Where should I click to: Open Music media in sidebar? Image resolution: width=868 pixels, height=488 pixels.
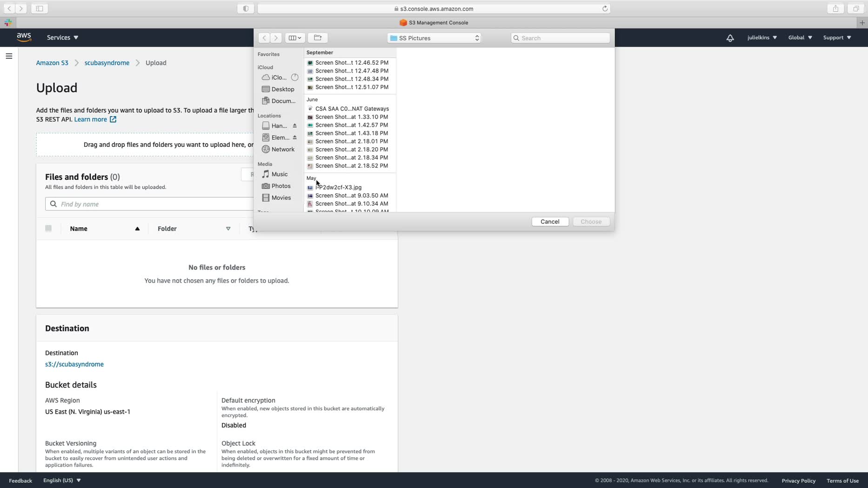coord(275,174)
